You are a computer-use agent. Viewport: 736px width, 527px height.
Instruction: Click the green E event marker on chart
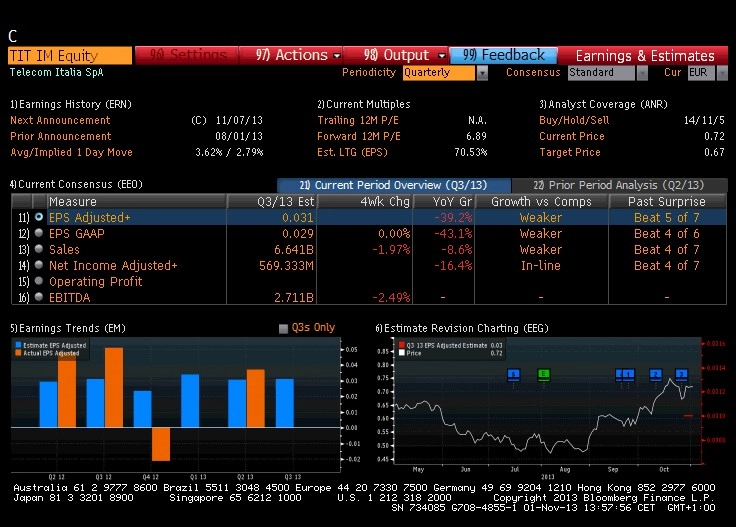tap(543, 374)
